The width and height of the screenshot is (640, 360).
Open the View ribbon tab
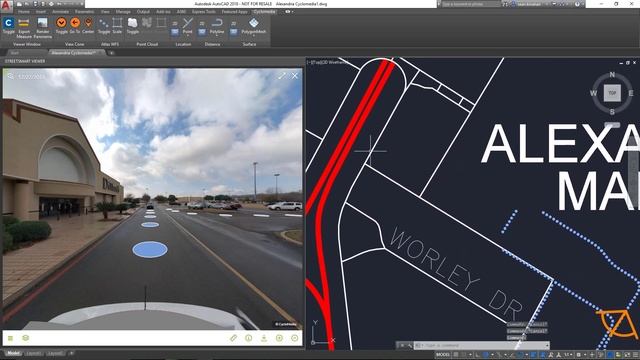105,12
